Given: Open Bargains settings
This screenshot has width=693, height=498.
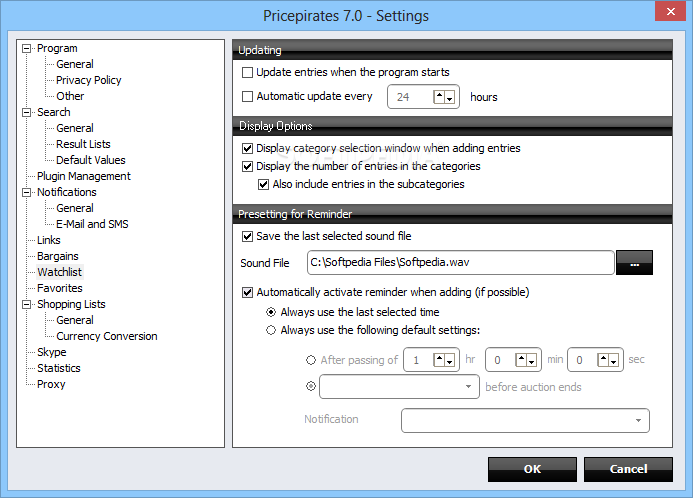Looking at the screenshot, I should tap(57, 256).
